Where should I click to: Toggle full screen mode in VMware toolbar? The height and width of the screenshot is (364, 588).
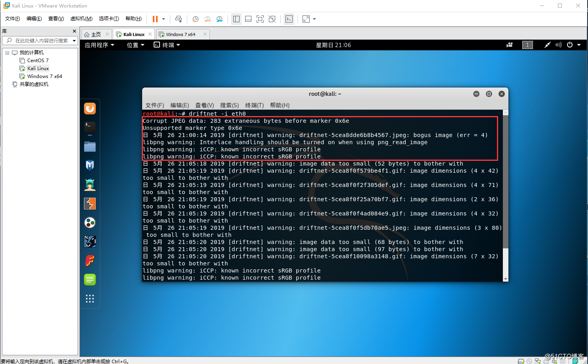260,19
